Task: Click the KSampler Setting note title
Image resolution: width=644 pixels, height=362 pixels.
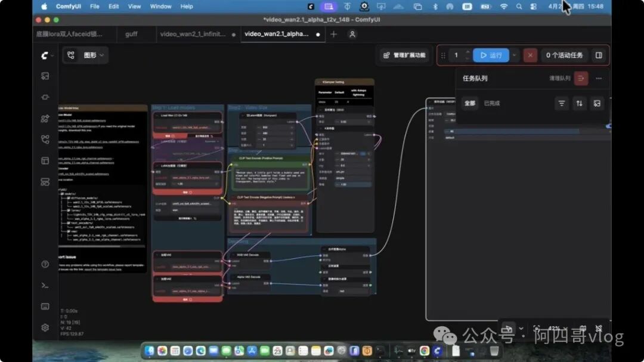Action: tap(333, 82)
